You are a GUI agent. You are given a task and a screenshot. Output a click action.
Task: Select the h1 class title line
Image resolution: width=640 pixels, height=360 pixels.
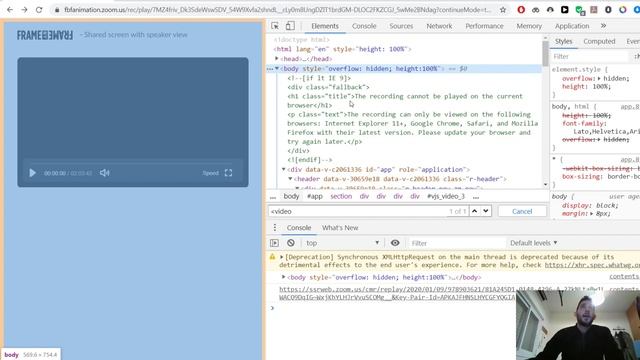(405, 100)
